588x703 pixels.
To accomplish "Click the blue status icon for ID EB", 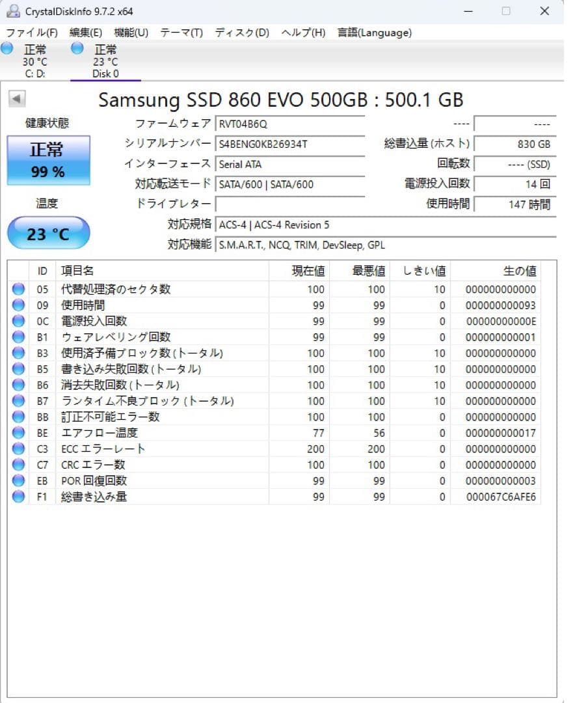I will tap(18, 480).
